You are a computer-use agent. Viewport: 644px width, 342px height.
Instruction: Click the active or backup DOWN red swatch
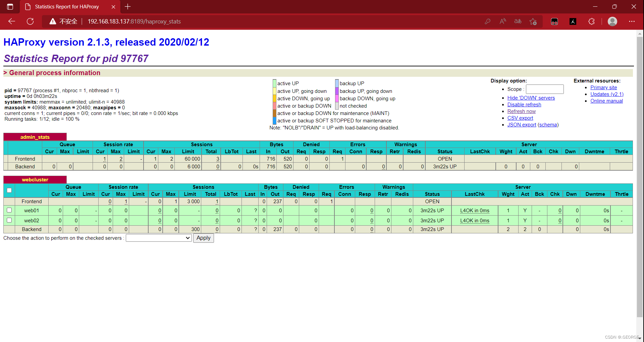tap(274, 106)
